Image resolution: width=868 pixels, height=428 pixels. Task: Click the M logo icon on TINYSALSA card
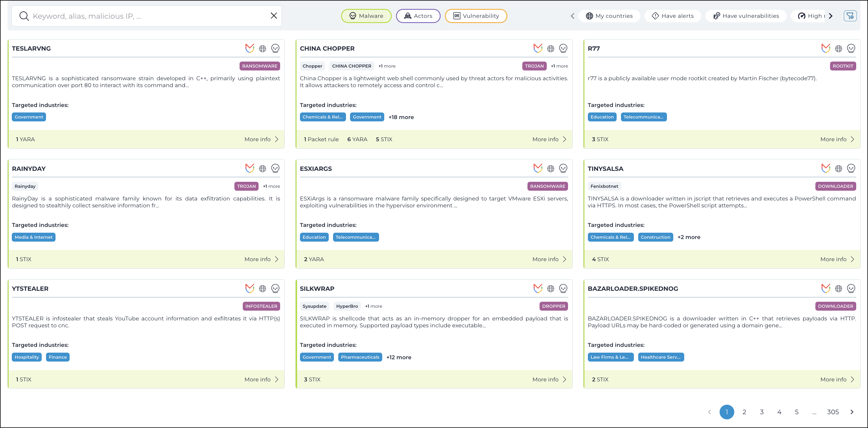[x=825, y=169]
